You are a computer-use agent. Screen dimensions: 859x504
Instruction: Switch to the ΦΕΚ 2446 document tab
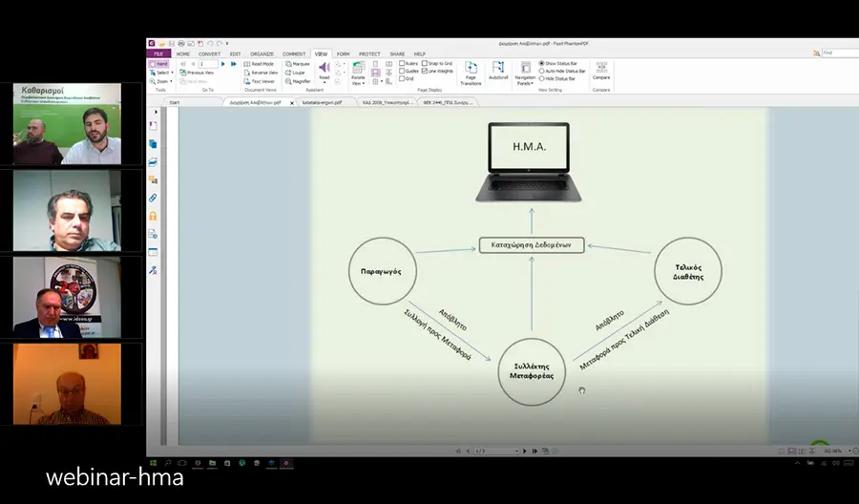448,102
